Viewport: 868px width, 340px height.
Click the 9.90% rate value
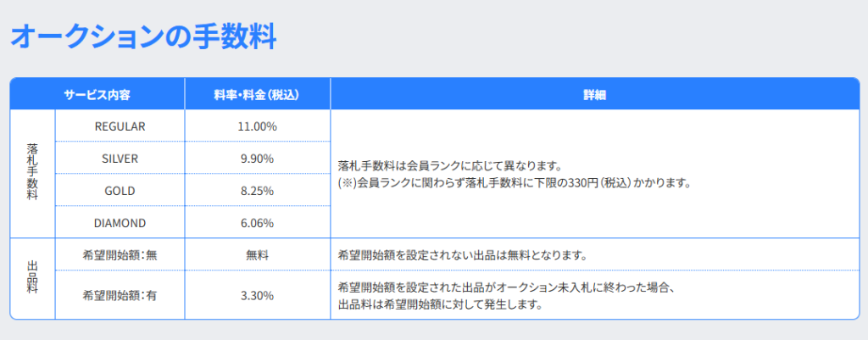tap(257, 159)
